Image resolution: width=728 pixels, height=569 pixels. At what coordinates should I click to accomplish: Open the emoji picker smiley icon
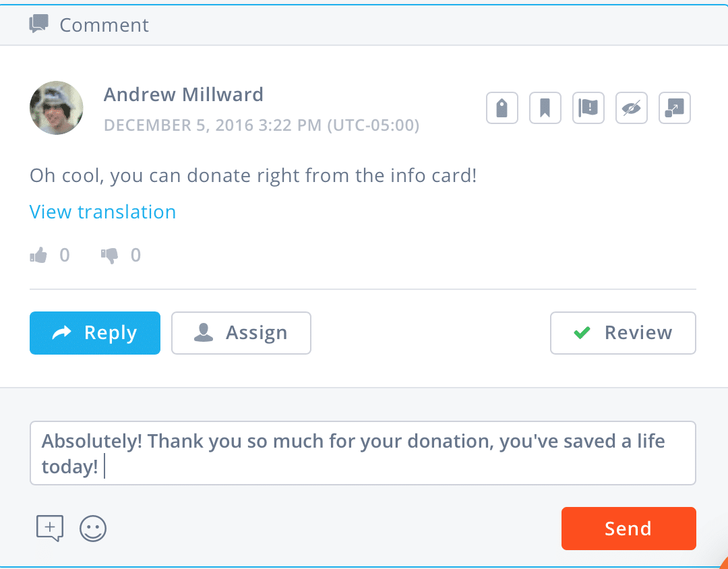pyautogui.click(x=93, y=529)
